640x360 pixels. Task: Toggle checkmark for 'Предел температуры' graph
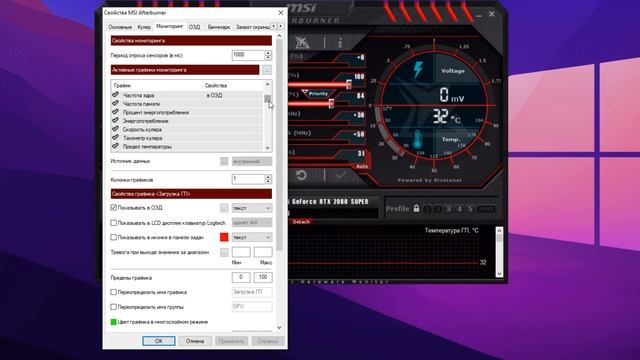115,146
